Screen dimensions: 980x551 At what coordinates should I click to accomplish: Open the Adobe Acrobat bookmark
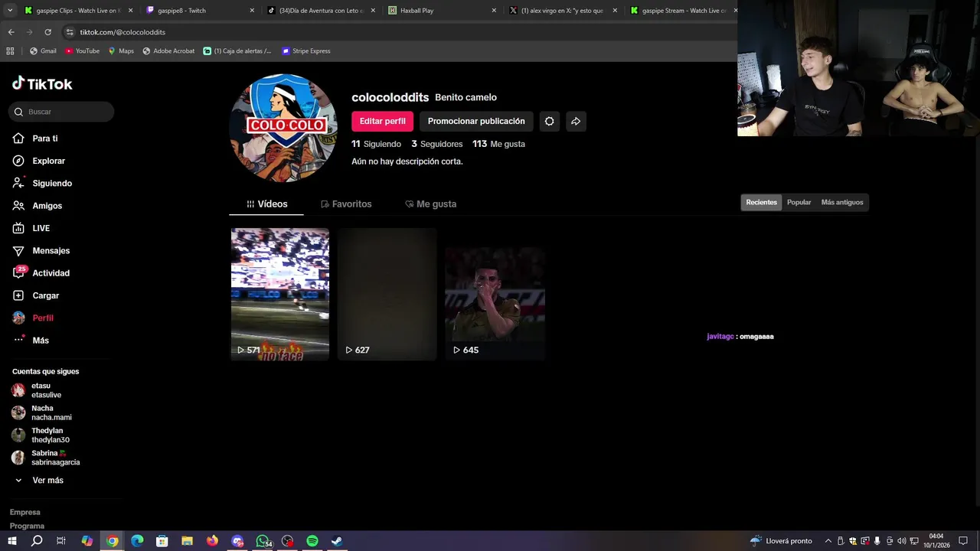(x=168, y=51)
